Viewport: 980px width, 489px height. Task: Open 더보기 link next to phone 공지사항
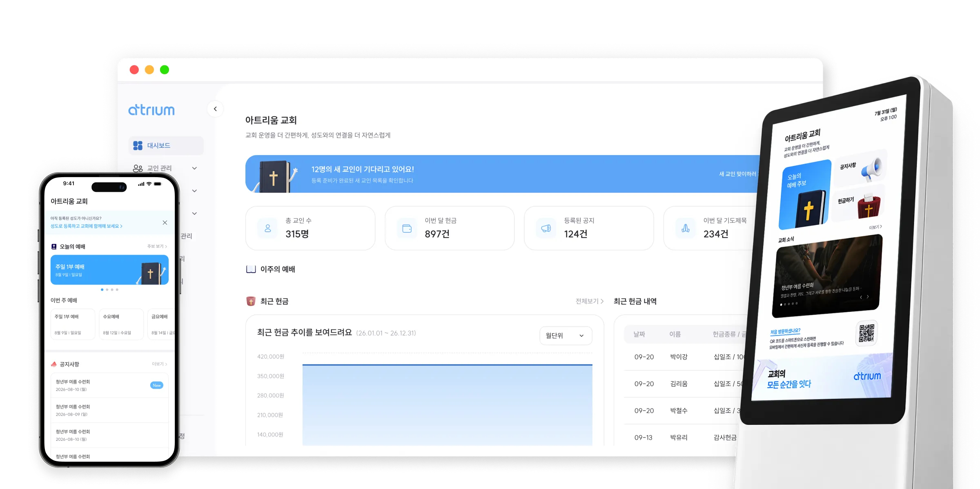click(160, 364)
